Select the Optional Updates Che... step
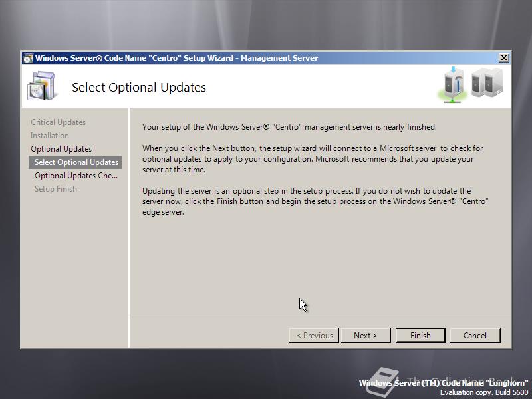 76,176
